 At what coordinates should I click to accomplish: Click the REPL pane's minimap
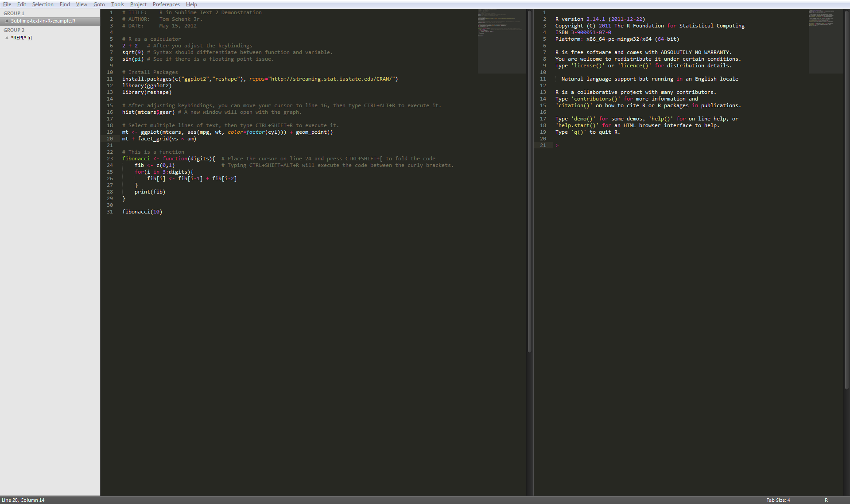(x=826, y=41)
